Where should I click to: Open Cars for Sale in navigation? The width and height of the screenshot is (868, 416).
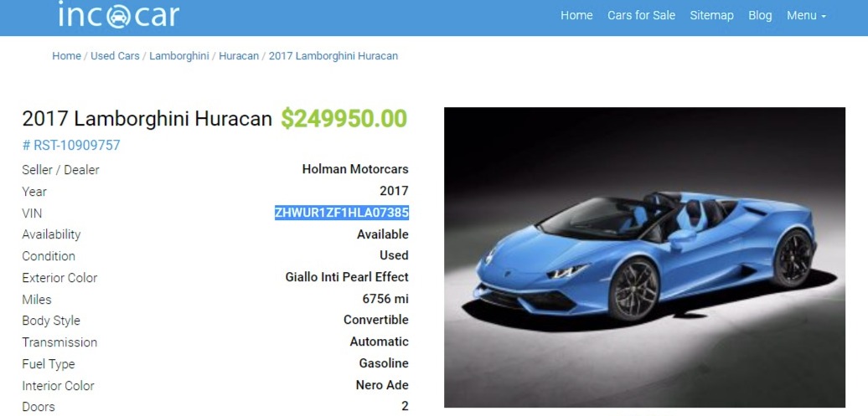641,16
